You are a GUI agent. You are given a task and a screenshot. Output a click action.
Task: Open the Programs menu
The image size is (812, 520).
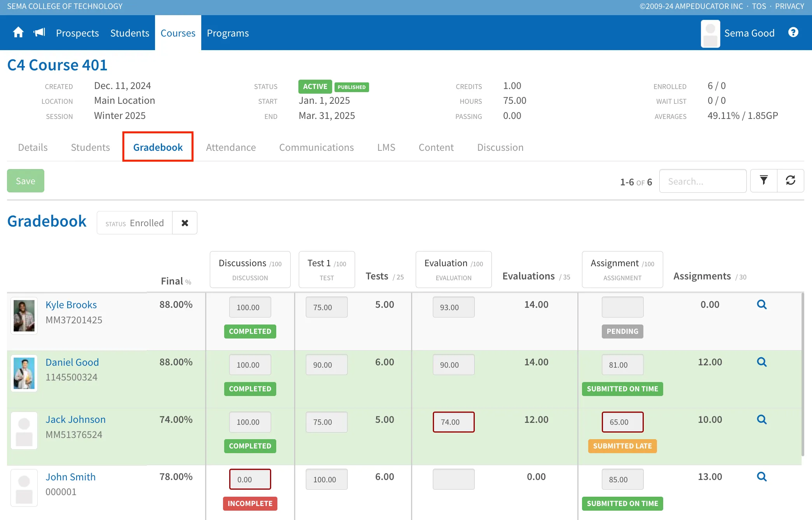[228, 33]
